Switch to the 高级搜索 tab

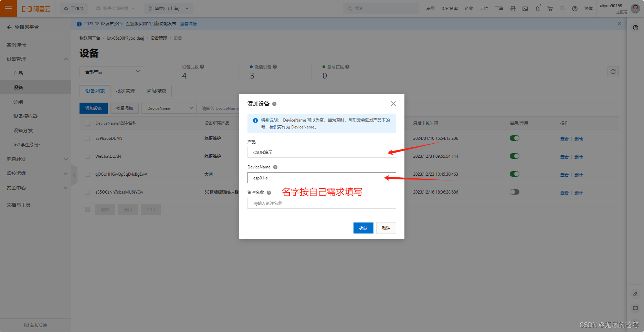point(156,91)
